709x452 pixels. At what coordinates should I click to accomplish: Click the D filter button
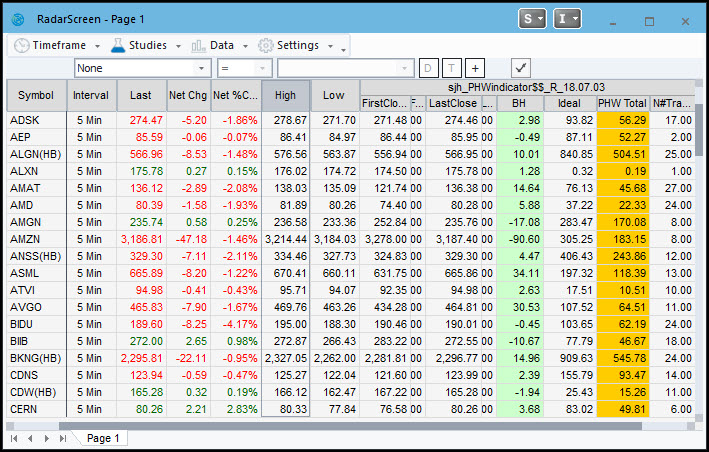428,68
